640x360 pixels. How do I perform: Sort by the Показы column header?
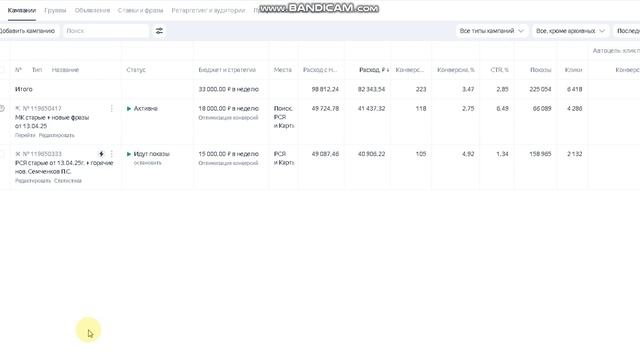pyautogui.click(x=540, y=70)
